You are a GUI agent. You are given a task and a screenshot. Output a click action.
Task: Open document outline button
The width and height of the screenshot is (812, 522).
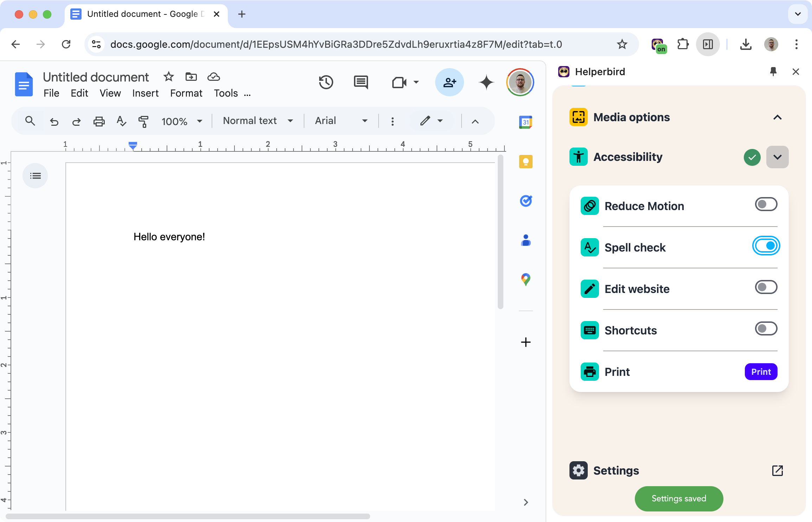[35, 176]
